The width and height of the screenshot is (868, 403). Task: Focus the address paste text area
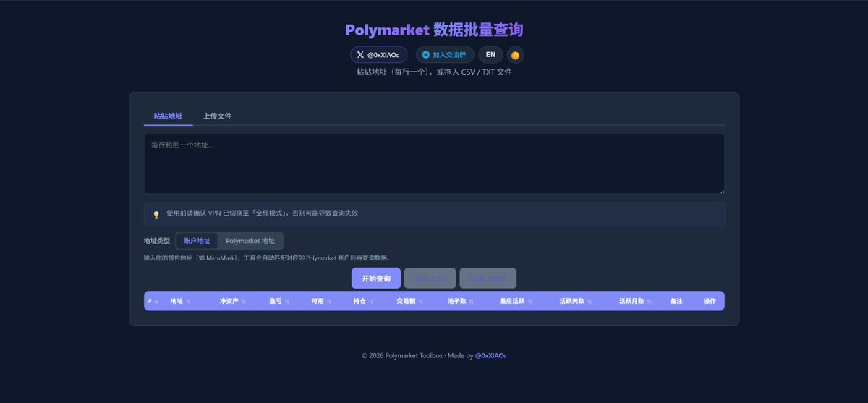(x=434, y=164)
